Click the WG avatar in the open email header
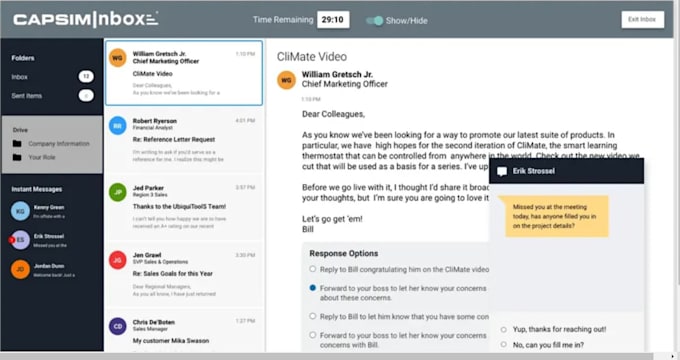 click(287, 80)
